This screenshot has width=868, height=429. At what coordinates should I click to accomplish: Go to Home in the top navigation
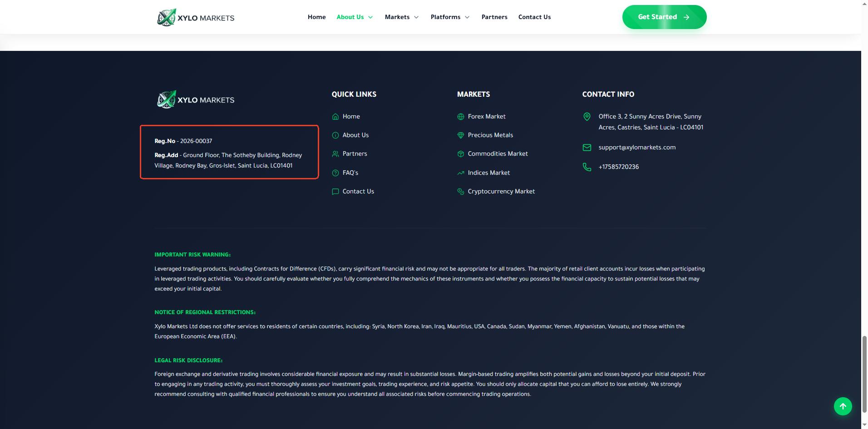316,17
